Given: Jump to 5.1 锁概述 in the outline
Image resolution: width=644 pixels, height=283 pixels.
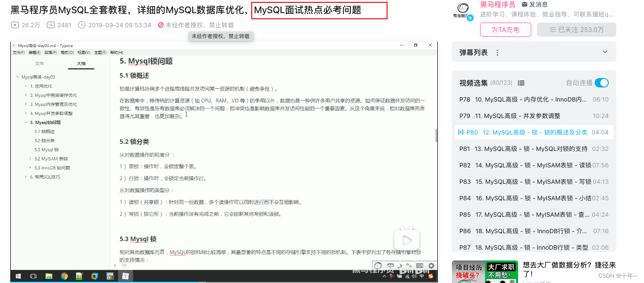Looking at the screenshot, I should point(45,132).
